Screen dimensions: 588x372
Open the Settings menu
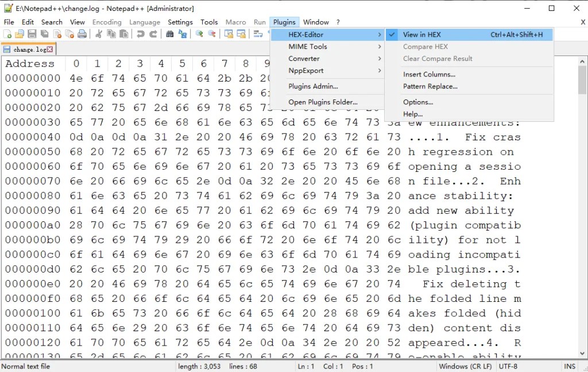click(180, 22)
